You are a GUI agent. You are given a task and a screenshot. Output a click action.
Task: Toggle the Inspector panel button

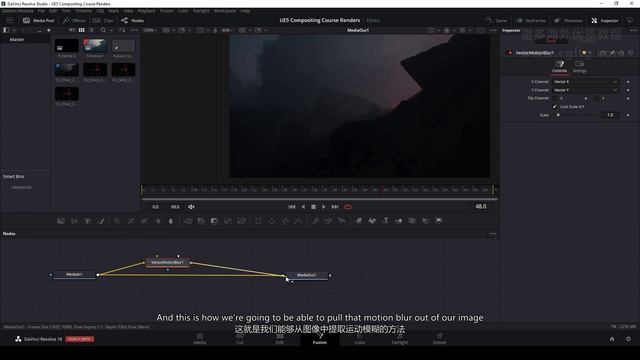(x=604, y=20)
